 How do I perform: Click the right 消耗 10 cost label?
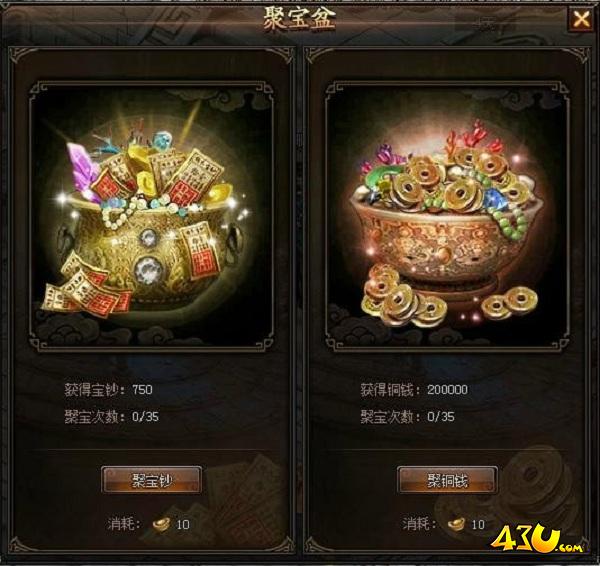click(x=444, y=524)
